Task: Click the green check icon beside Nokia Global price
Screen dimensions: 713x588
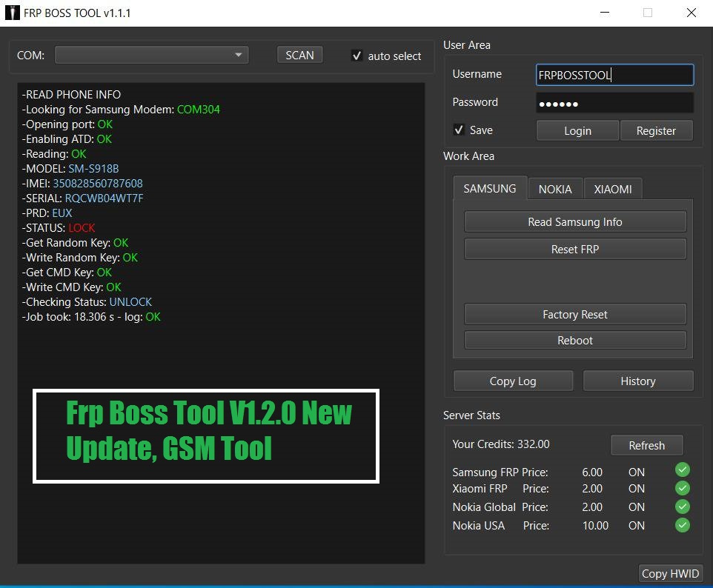Action: [682, 507]
